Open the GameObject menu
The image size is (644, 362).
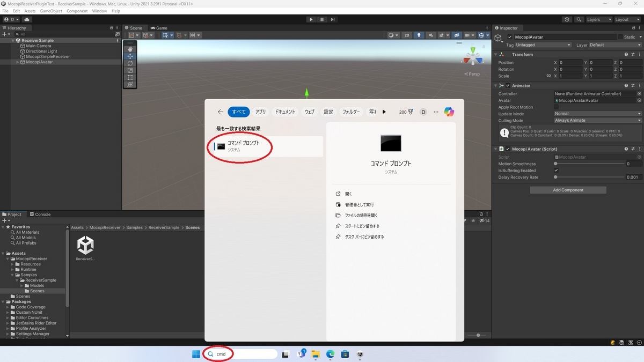point(51,11)
